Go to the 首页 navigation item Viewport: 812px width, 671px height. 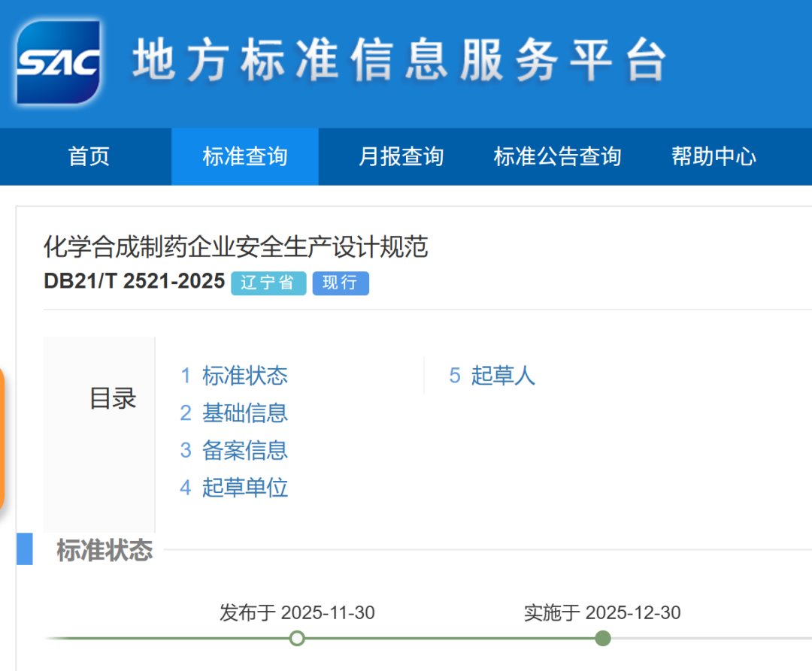89,156
